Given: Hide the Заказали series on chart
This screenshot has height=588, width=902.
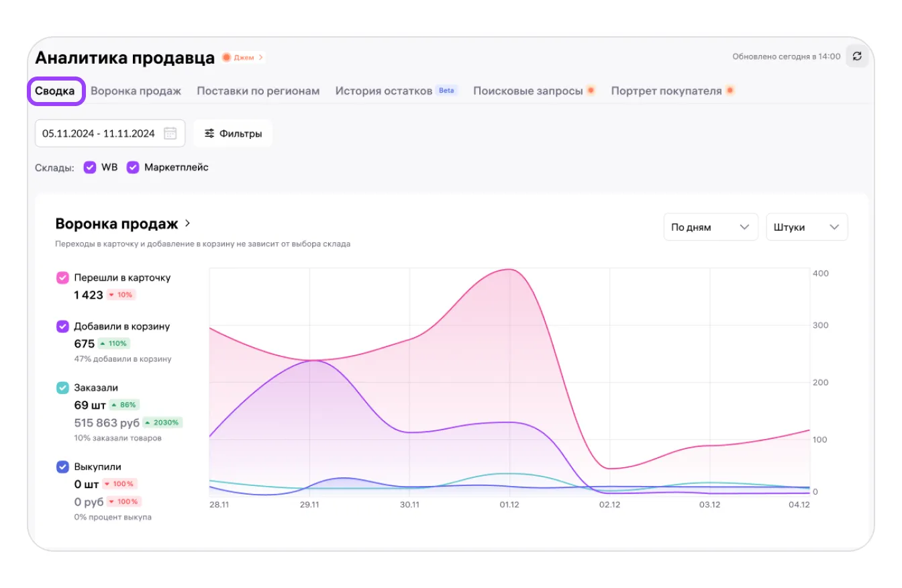Looking at the screenshot, I should point(62,387).
